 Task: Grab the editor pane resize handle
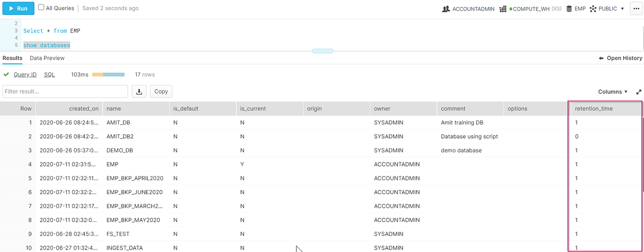(x=323, y=51)
